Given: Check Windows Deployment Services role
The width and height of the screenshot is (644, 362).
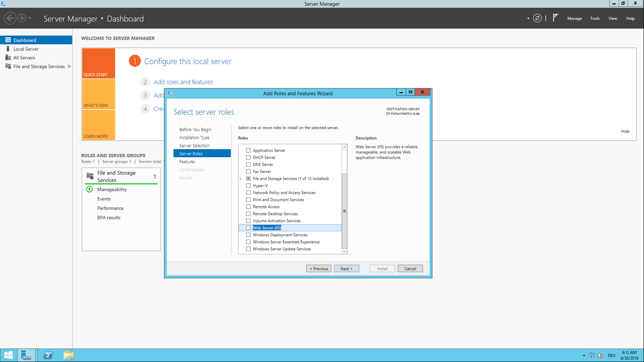Looking at the screenshot, I should tap(249, 235).
